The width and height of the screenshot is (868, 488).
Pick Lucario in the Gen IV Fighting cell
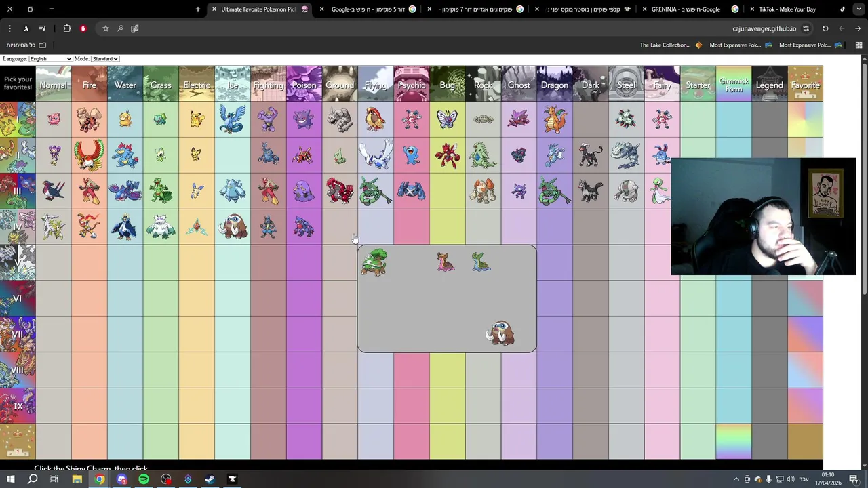268,227
